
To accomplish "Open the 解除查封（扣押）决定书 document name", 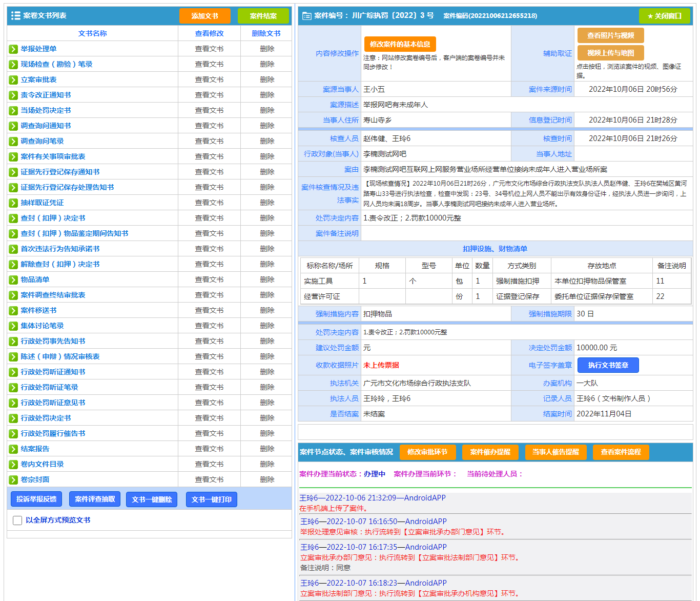I will pyautogui.click(x=60, y=265).
